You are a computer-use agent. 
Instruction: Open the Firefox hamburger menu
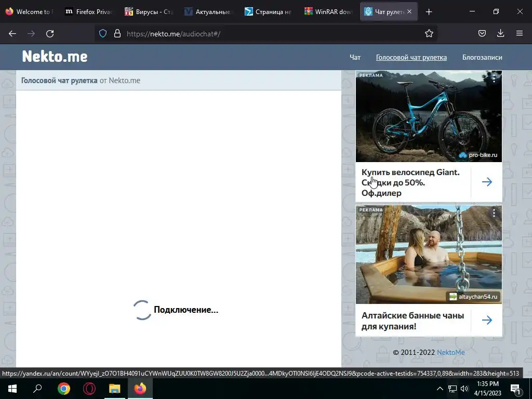(x=520, y=33)
